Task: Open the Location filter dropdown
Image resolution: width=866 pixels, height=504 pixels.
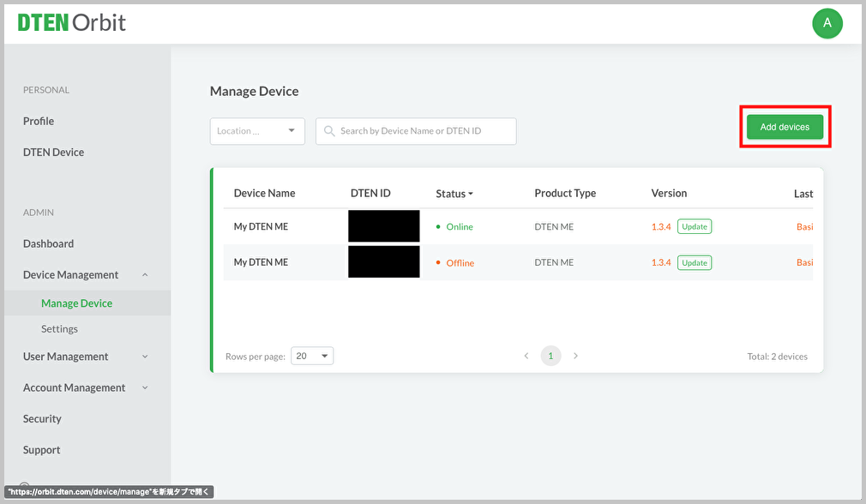Action: click(257, 131)
